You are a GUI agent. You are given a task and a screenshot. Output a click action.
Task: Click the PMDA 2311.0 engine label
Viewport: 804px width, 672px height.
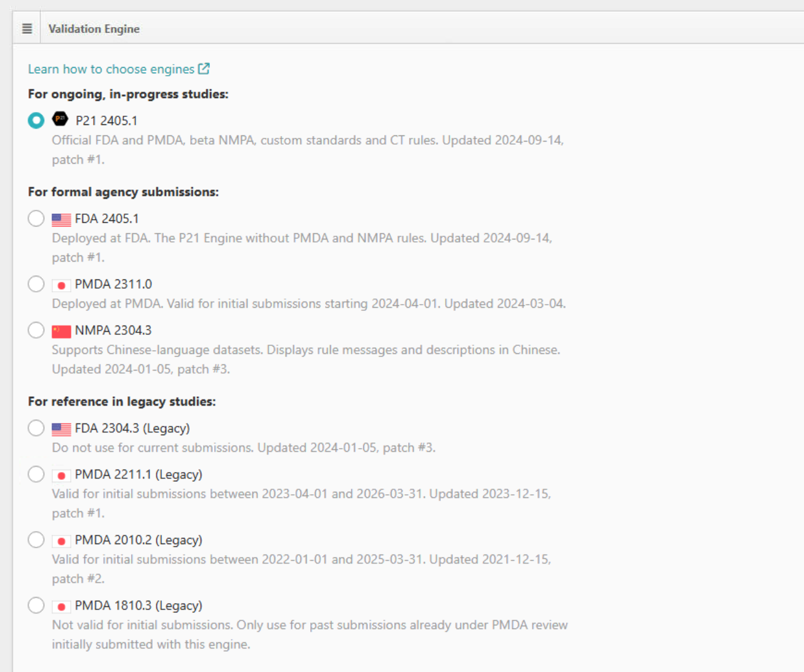pyautogui.click(x=113, y=284)
